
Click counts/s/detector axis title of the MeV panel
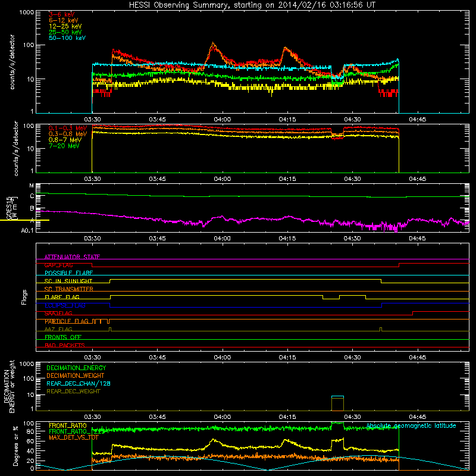pos(16,148)
